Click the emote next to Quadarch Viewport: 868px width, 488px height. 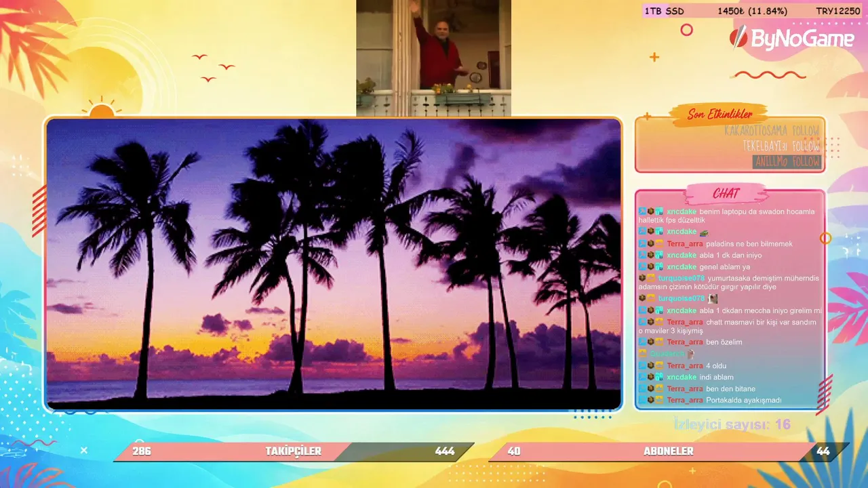(x=691, y=354)
